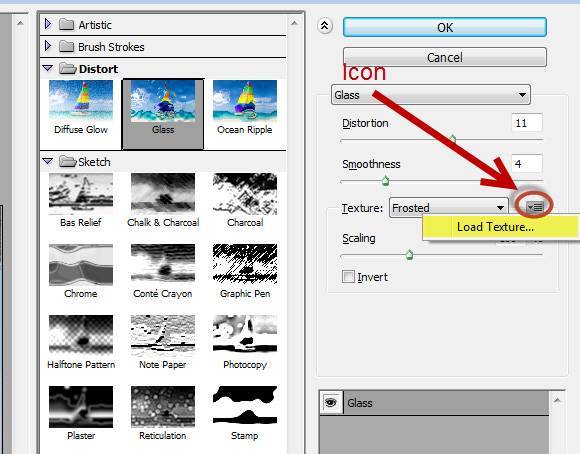Expand the Artistic filter folder

[x=47, y=24]
